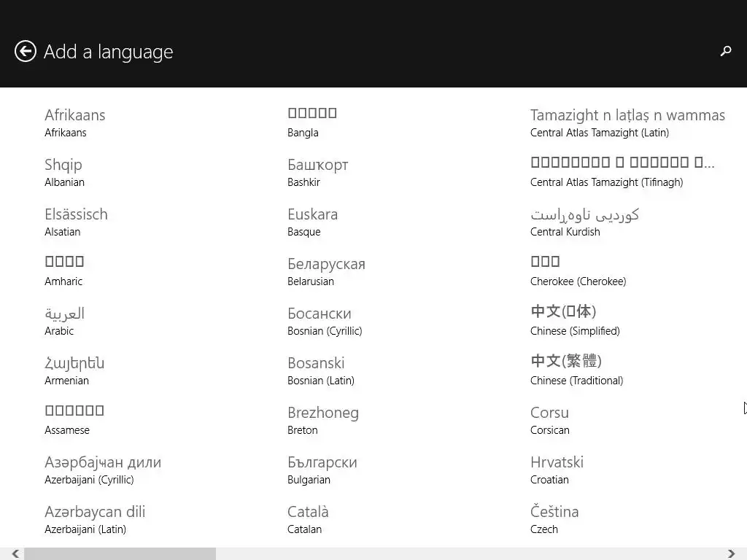Open the search magnifier icon
The height and width of the screenshot is (560, 747).
[x=726, y=51]
